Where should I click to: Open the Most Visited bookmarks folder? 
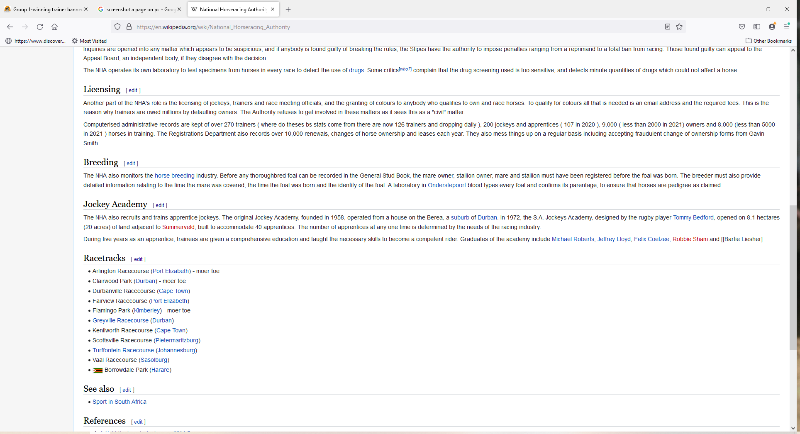(89, 41)
